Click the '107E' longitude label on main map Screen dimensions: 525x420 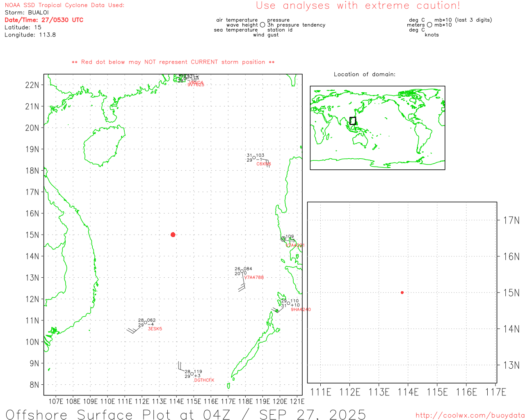pyautogui.click(x=56, y=401)
